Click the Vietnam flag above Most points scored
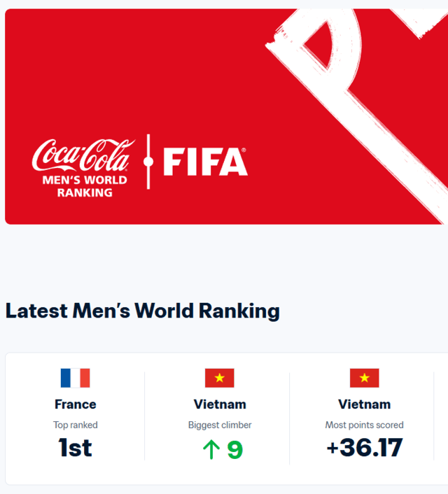This screenshot has height=494, width=448. click(364, 378)
